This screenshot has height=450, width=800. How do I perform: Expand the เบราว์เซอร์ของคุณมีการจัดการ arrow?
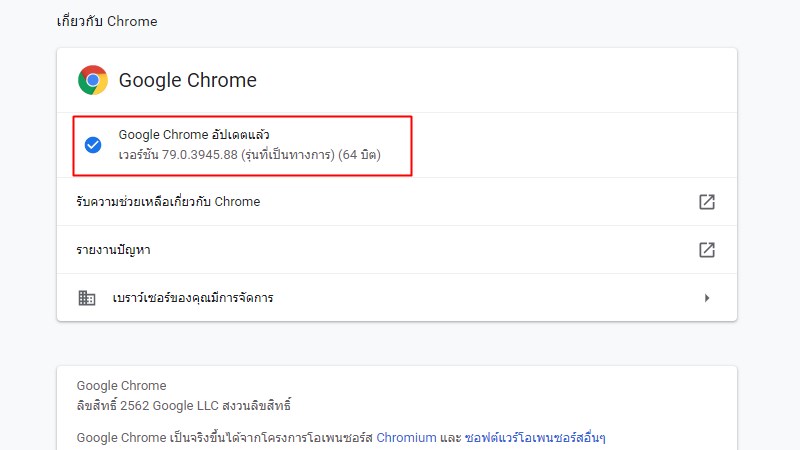click(x=707, y=298)
